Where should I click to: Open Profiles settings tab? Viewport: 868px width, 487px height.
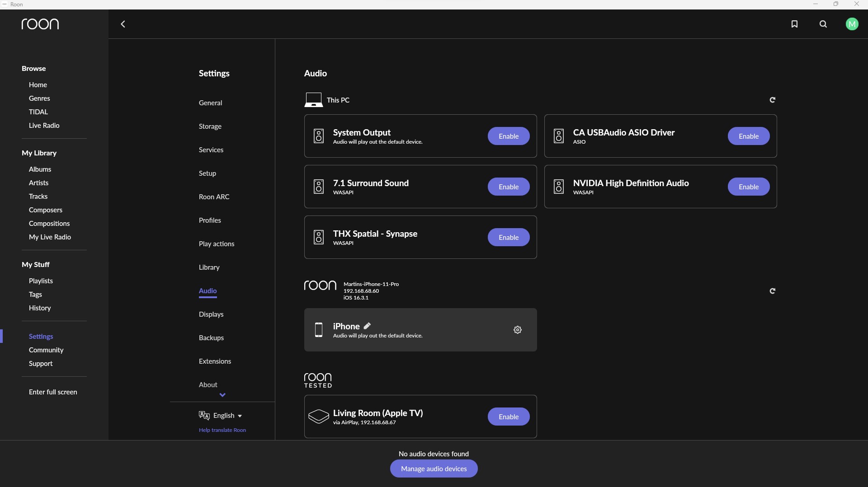[x=210, y=220]
